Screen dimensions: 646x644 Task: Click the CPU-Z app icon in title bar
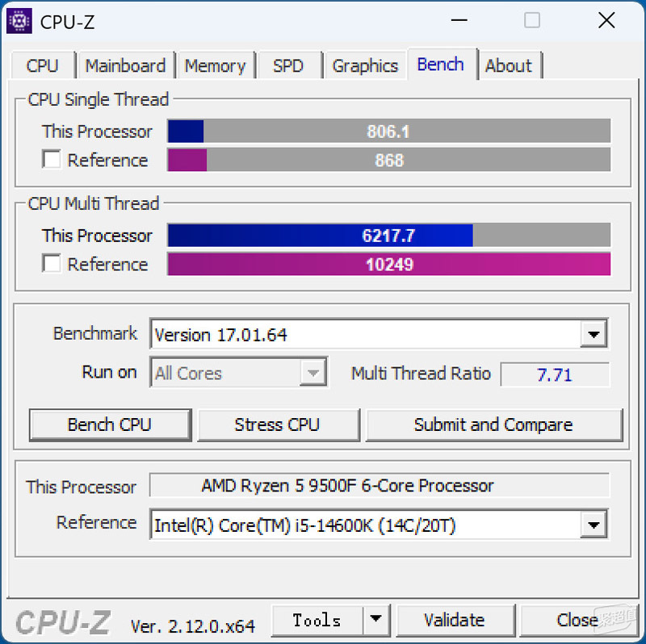click(19, 21)
